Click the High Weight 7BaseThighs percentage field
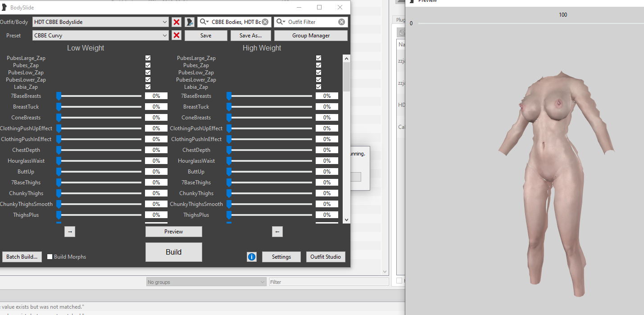 (x=327, y=183)
